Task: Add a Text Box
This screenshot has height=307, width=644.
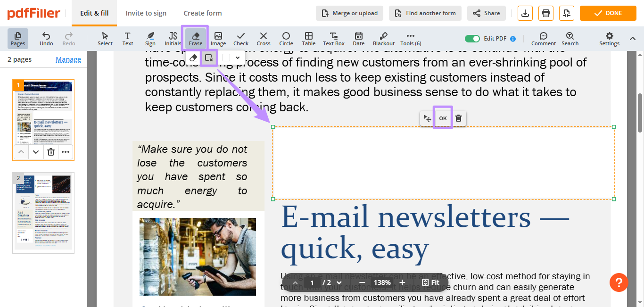Action: click(334, 39)
